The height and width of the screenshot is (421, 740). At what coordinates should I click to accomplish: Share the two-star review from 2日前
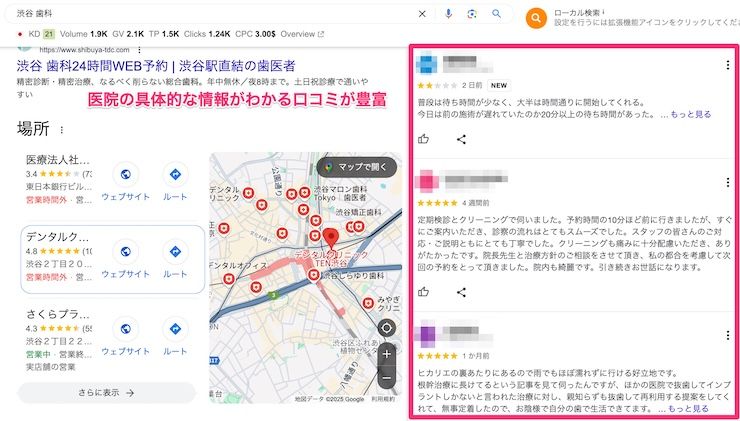tap(462, 139)
